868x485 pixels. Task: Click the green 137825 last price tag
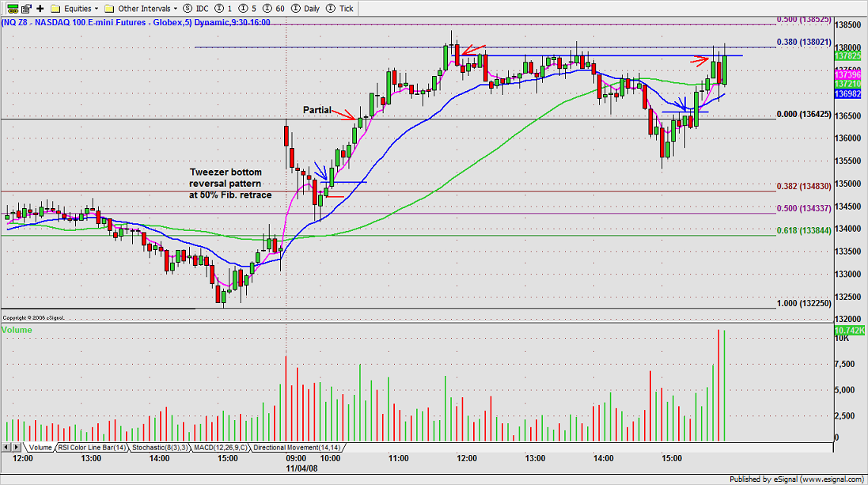[x=847, y=56]
